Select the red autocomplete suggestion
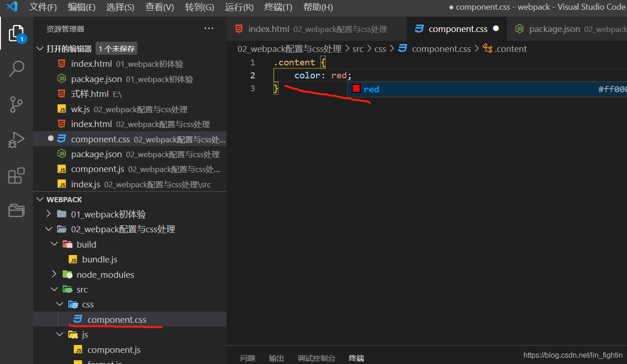The image size is (627, 364). point(487,89)
